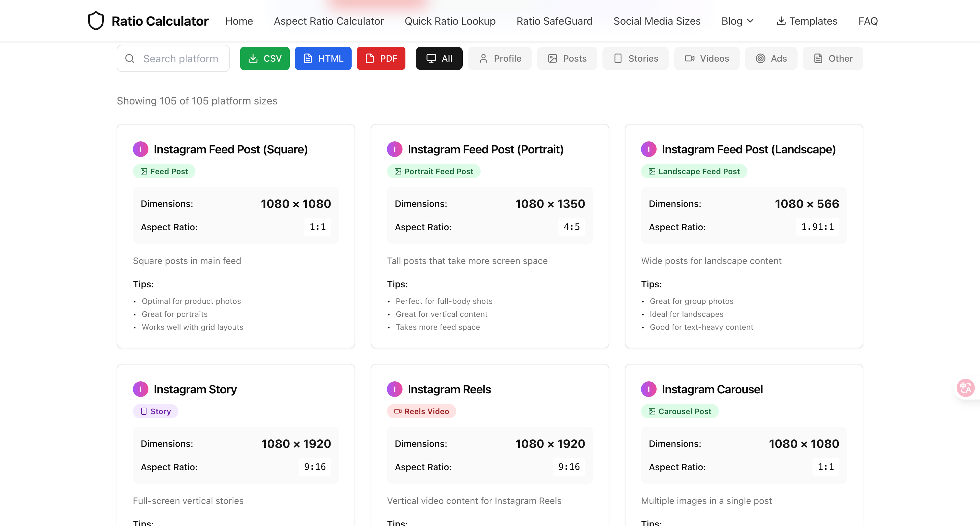Image resolution: width=980 pixels, height=526 pixels.
Task: Open the Templates download menu item
Action: click(x=807, y=21)
